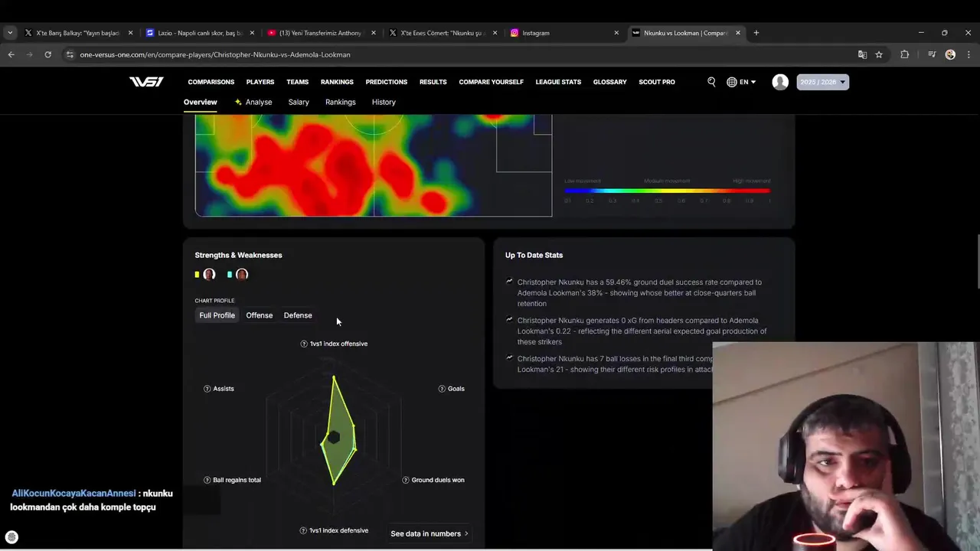Click the stream overlay icon at bottom-left
This screenshot has height=551, width=980.
11,537
